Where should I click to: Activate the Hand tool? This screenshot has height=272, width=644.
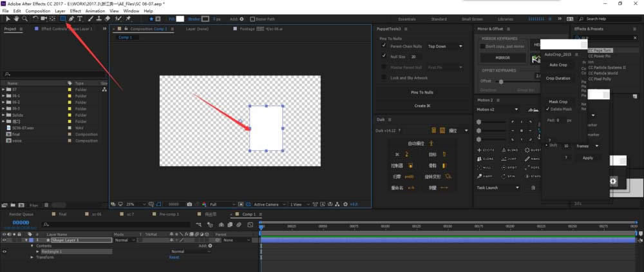point(16,19)
